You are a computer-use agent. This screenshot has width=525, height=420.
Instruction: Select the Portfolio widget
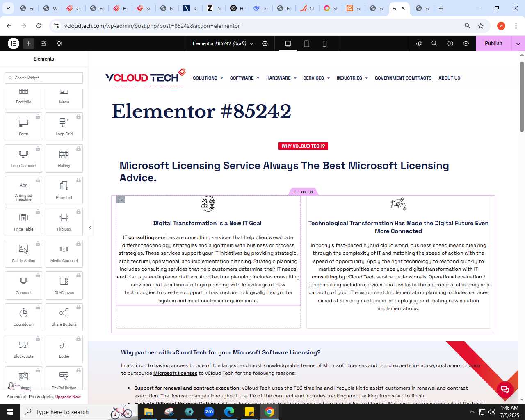(23, 98)
